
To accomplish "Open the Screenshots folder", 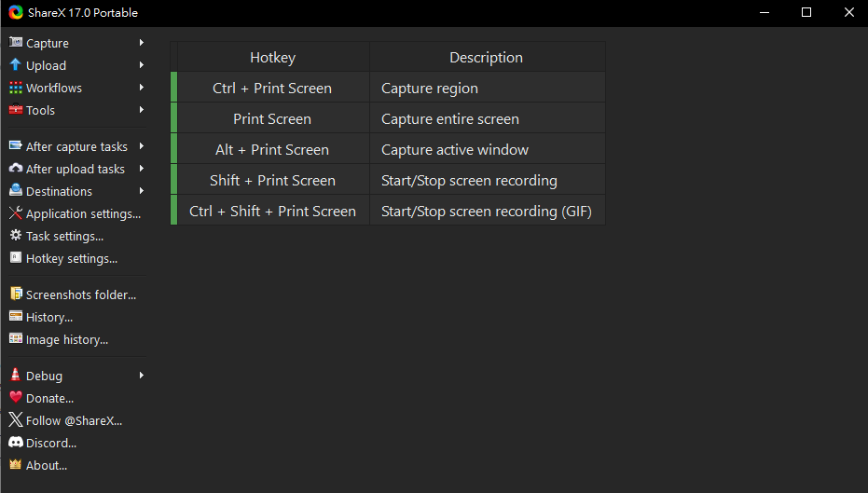I will coord(80,294).
